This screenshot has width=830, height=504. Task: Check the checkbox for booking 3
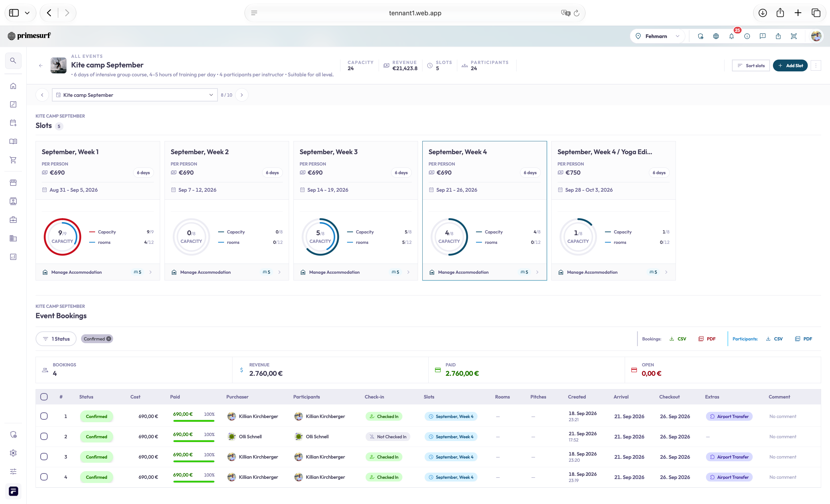point(44,457)
